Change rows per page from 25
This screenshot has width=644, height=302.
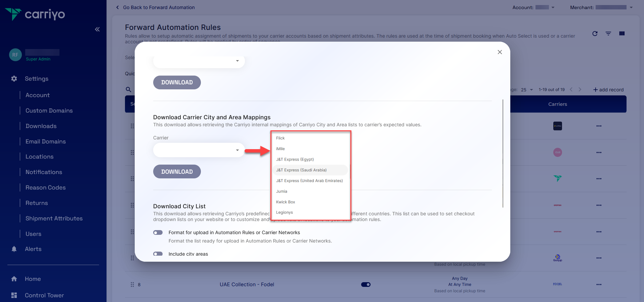(527, 90)
